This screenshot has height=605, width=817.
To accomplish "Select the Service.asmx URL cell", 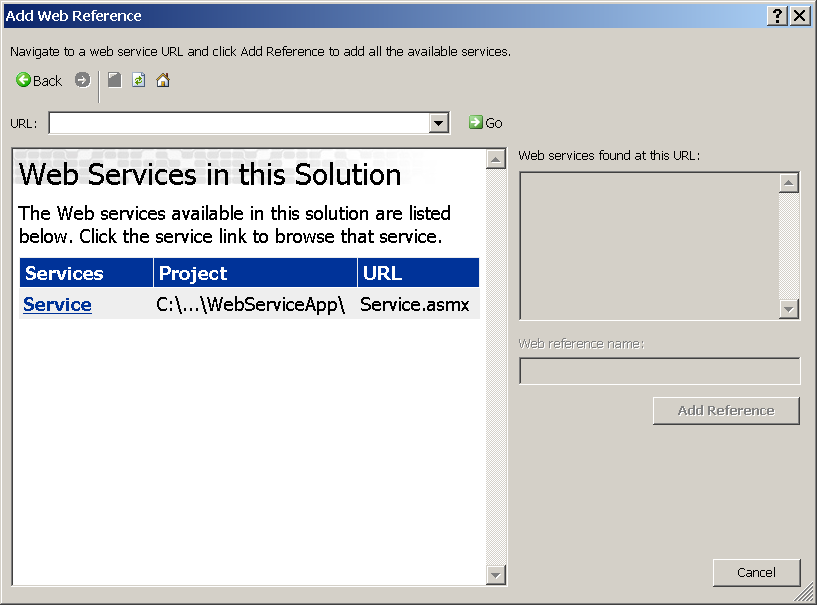I will pyautogui.click(x=414, y=305).
